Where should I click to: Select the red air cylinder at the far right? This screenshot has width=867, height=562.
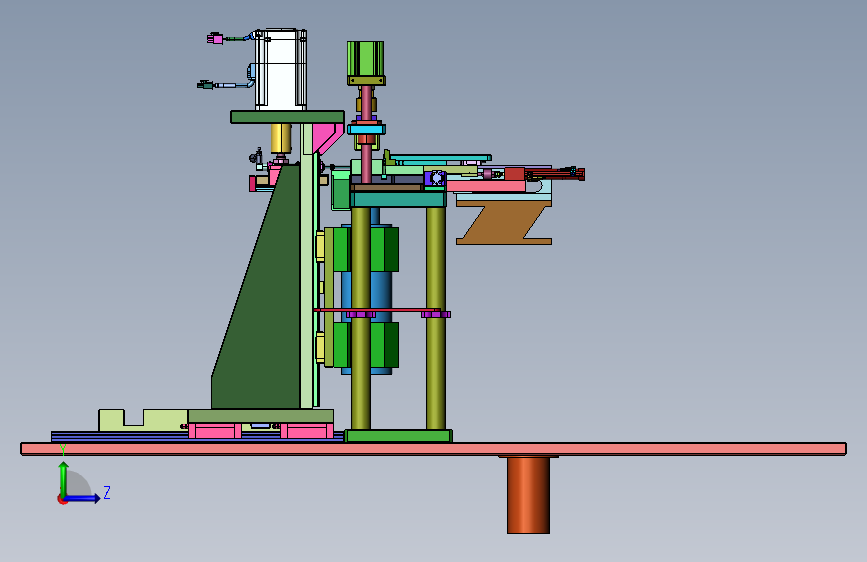(x=555, y=174)
